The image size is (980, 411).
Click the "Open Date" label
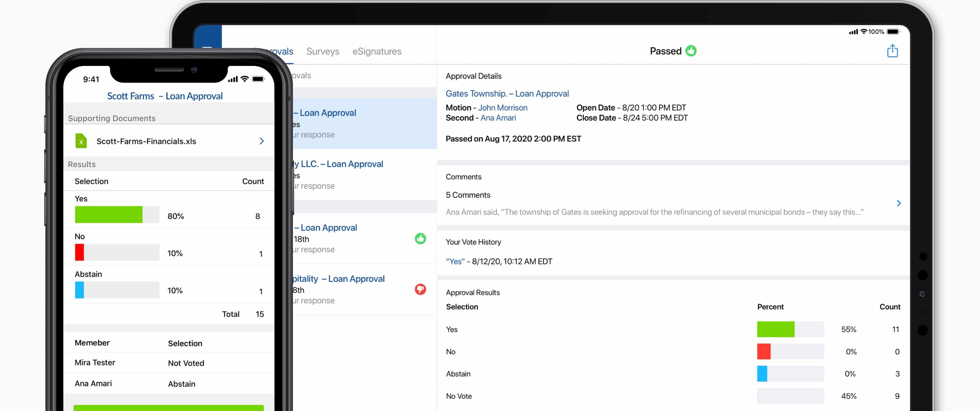(595, 108)
